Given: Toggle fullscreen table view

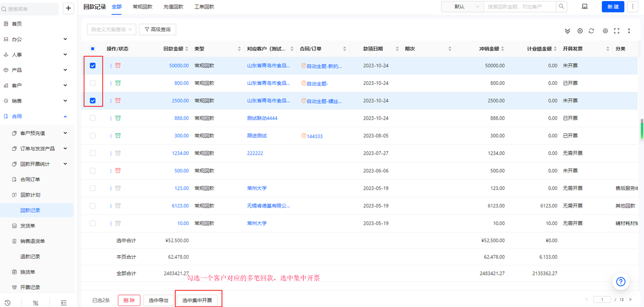Looking at the screenshot, I should tap(617, 31).
